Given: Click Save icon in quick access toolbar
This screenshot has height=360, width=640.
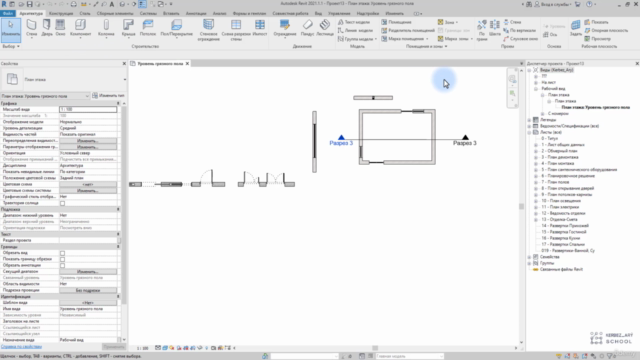Looking at the screenshot, I should [29, 4].
